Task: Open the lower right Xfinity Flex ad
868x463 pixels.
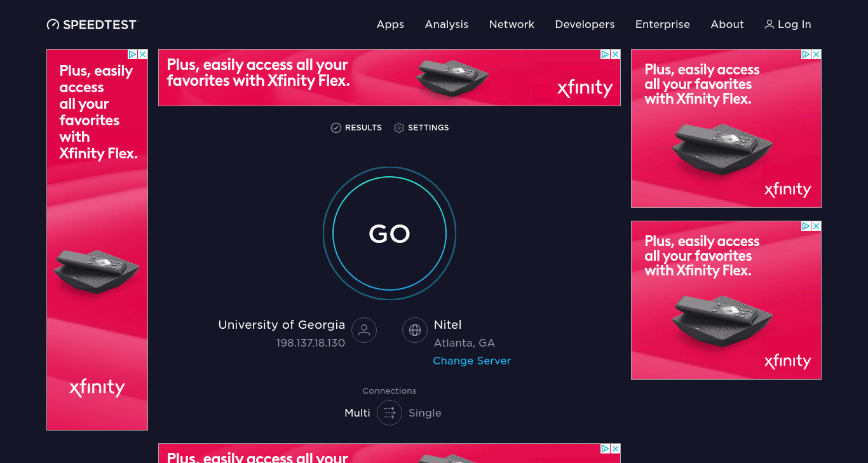Action: 726,300
